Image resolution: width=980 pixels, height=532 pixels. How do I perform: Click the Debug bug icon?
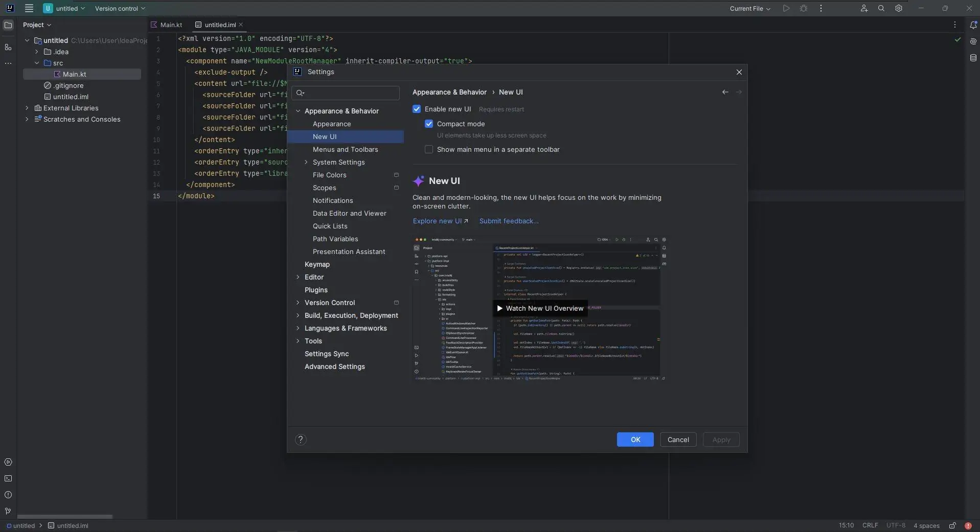coord(804,8)
